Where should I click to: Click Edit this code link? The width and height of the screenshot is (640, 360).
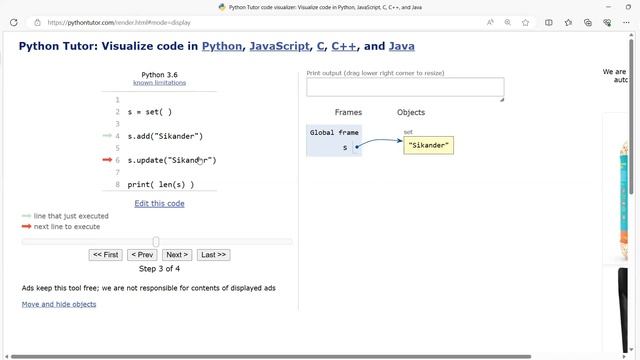[159, 203]
